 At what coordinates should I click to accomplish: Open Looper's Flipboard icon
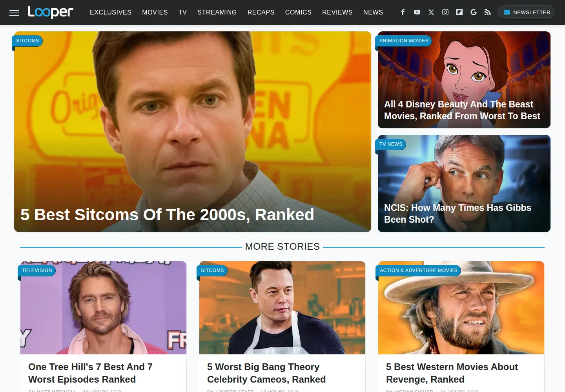pos(459,12)
